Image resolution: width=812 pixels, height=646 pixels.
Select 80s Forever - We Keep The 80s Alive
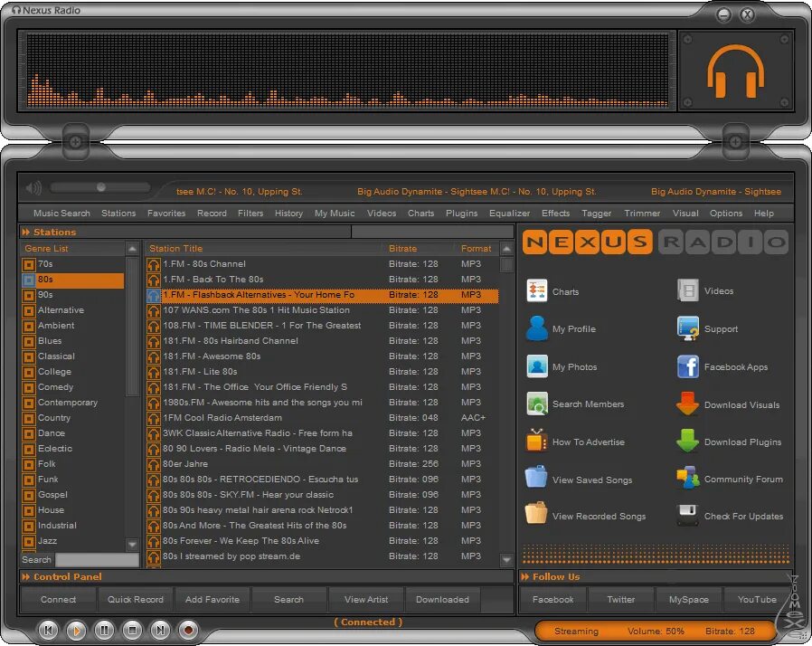pos(322,541)
